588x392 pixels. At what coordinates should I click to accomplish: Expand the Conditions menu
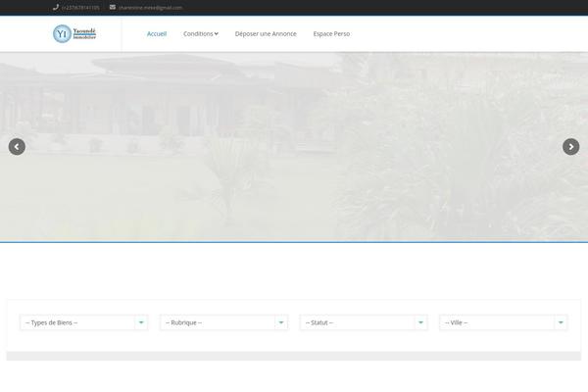[201, 33]
